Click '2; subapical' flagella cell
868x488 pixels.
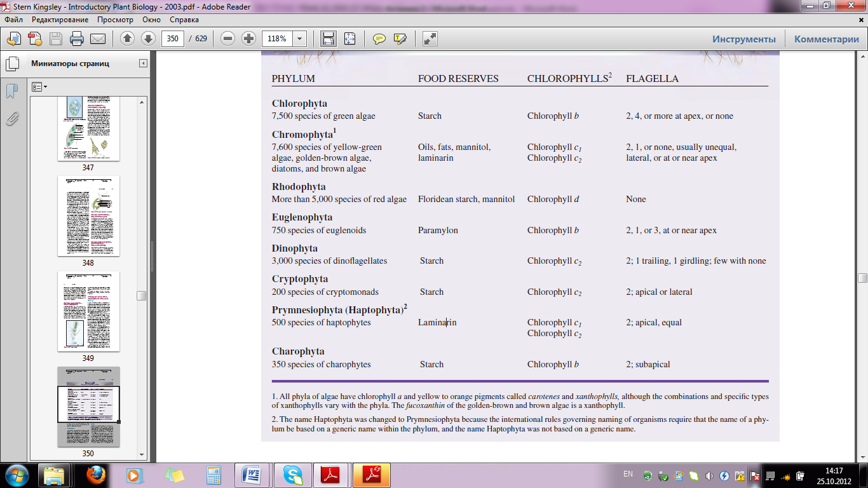pos(648,364)
